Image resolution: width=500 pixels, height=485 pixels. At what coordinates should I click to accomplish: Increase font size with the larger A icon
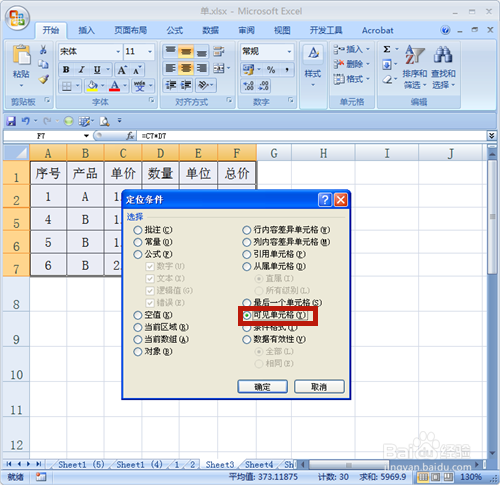point(122,70)
